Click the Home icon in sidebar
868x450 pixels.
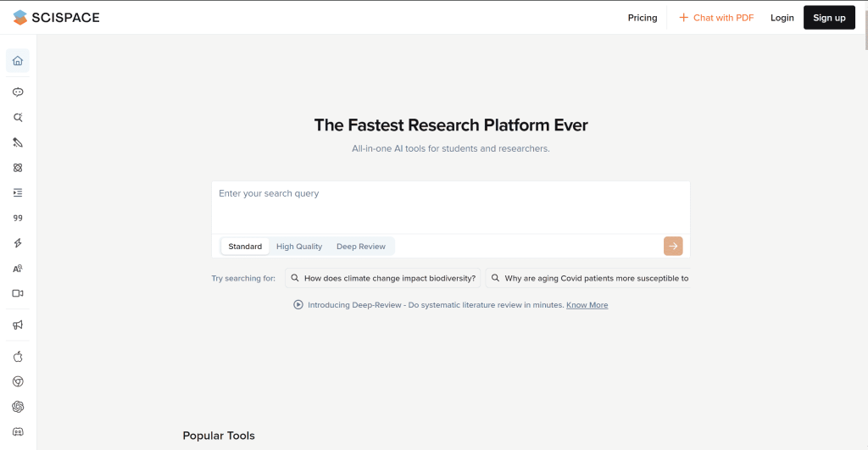coord(18,61)
